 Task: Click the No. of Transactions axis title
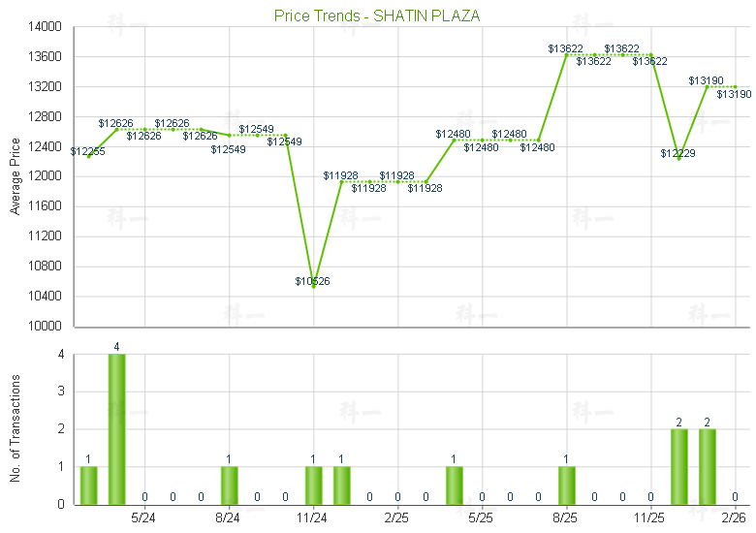[x=15, y=429]
